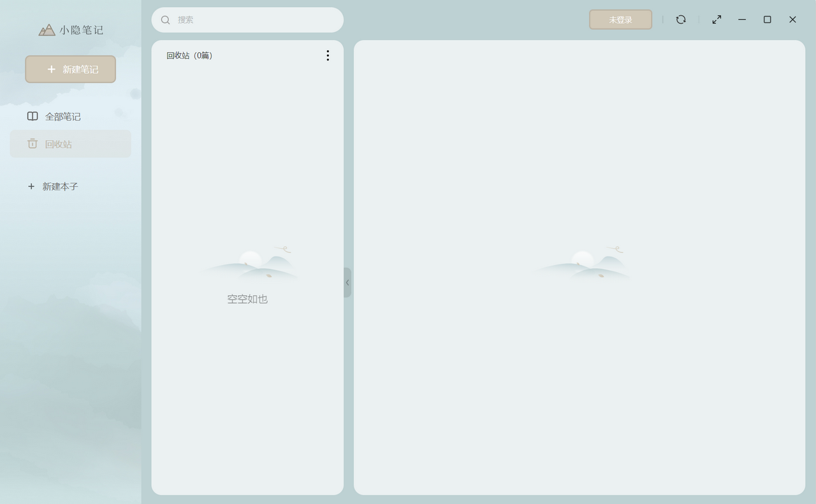Click the sync refresh icon

[x=681, y=20]
